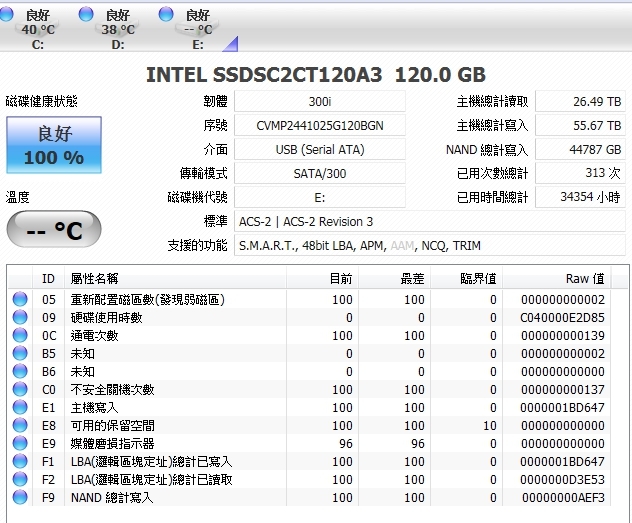The image size is (632, 523).
Task: Click the status orb for attribute E1
Action: click(20, 407)
